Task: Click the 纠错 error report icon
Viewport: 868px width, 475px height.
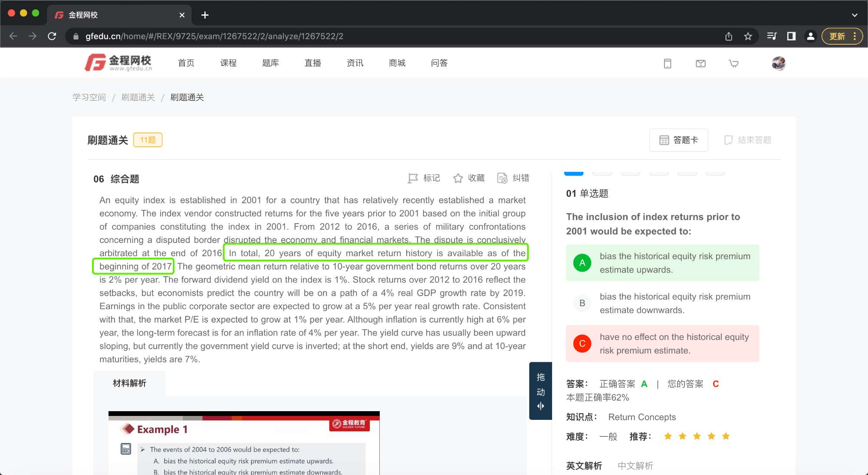Action: [502, 178]
